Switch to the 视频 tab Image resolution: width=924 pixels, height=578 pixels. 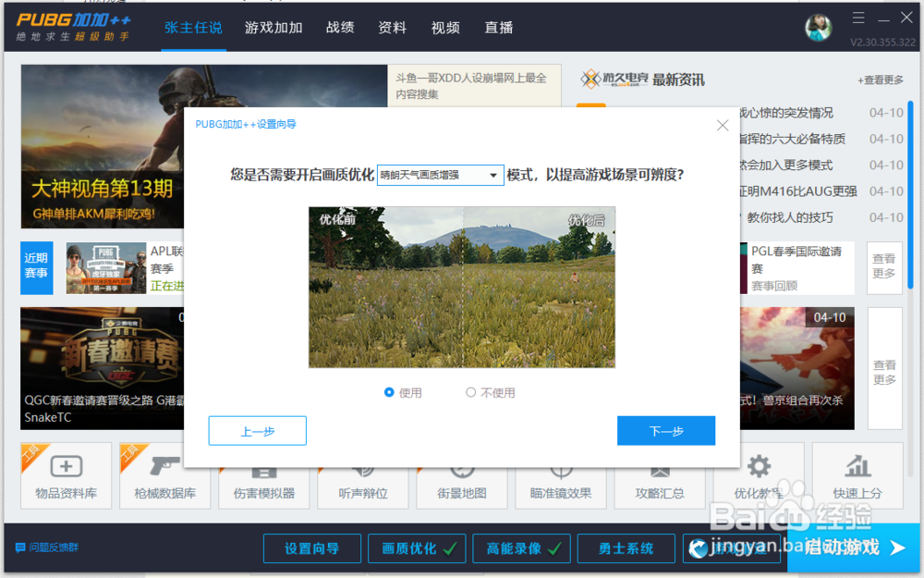click(x=445, y=28)
